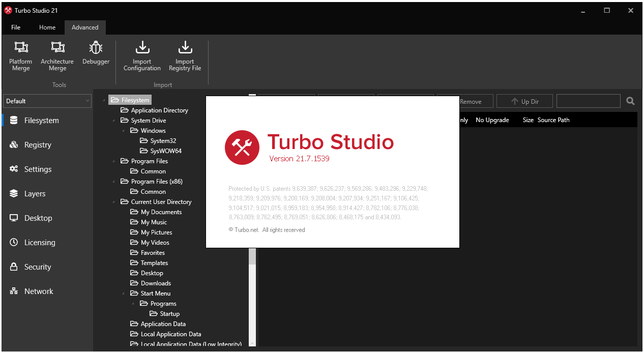This screenshot has height=352, width=644.
Task: Click the search magnifier icon
Action: 630,101
